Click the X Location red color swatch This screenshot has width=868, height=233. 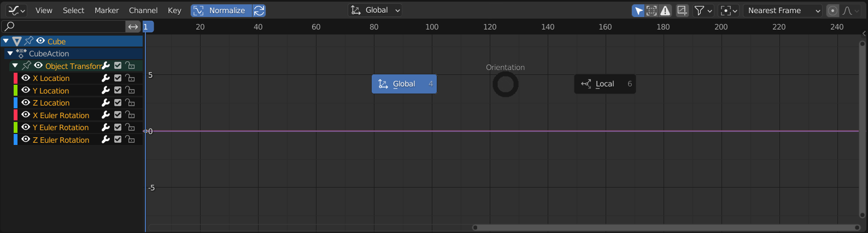15,78
